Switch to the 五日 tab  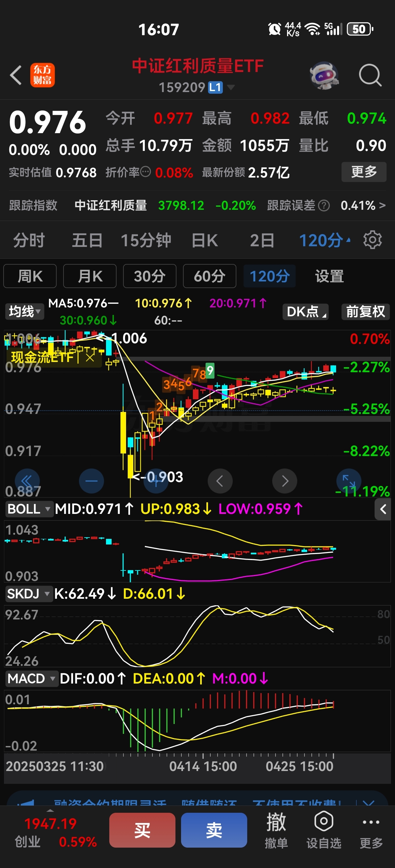(x=87, y=240)
